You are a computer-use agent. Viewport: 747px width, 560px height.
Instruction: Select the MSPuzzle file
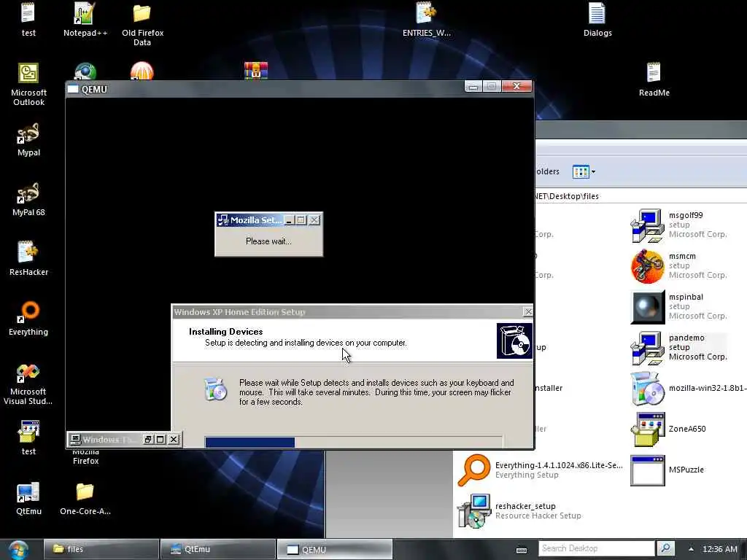667,470
